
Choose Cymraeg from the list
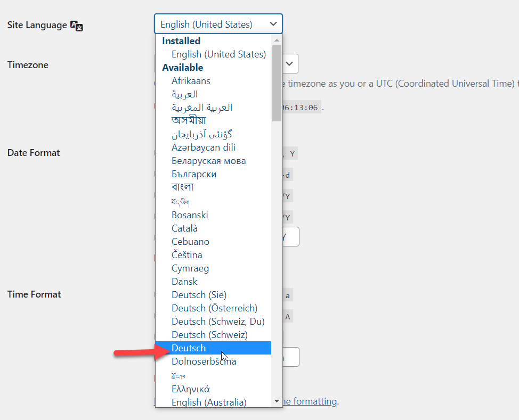[x=190, y=268]
